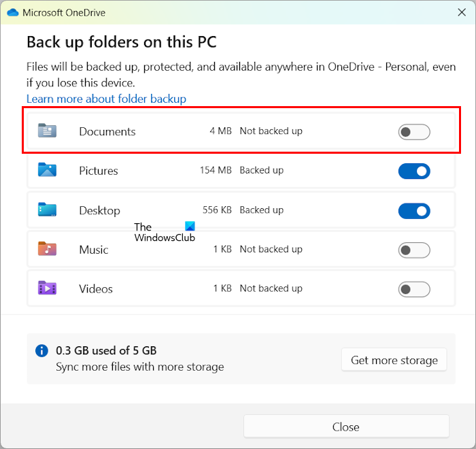Click the Documents folder icon

pos(47,131)
